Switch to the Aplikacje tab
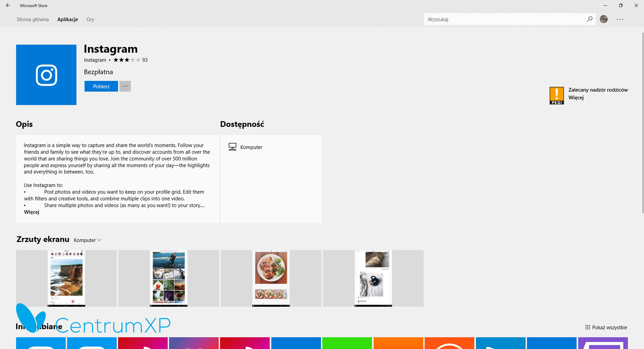The width and height of the screenshot is (644, 349). coord(68,19)
